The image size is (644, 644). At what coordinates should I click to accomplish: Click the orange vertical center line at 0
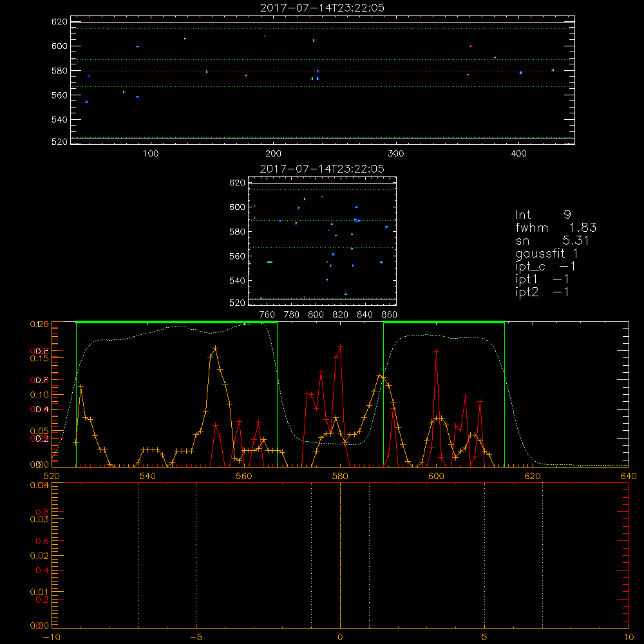pyautogui.click(x=340, y=556)
